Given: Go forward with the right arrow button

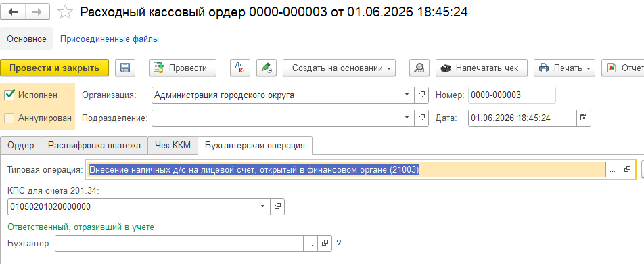Looking at the screenshot, I should (x=38, y=12).
